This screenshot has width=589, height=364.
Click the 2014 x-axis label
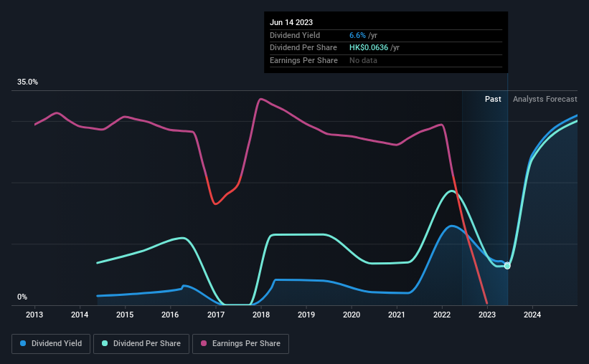tap(80, 315)
